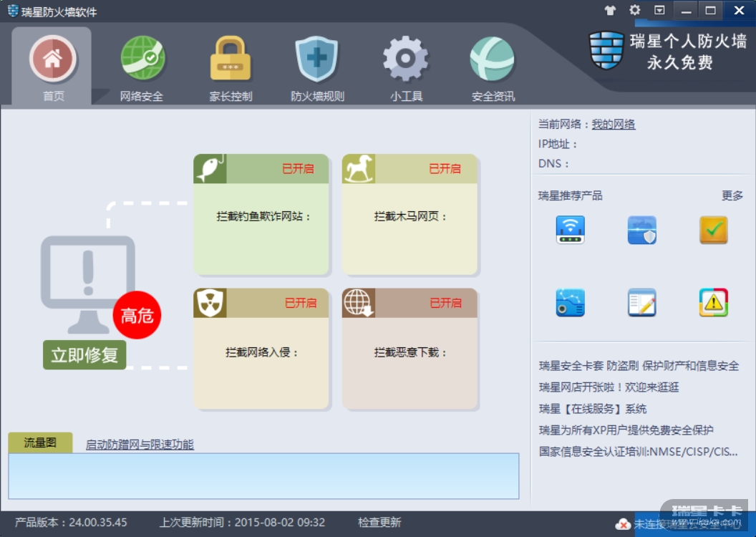This screenshot has width=756, height=537.
Task: Click the 拦截木马网页 label
Action: click(x=409, y=216)
